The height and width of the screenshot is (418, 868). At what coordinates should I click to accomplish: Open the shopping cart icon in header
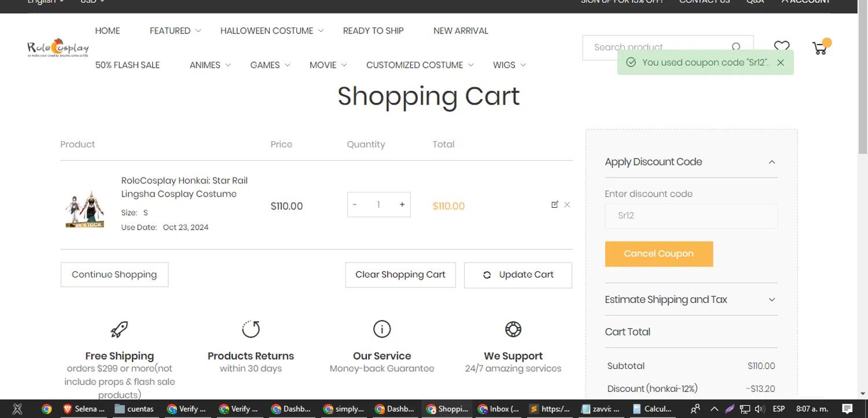coord(821,47)
